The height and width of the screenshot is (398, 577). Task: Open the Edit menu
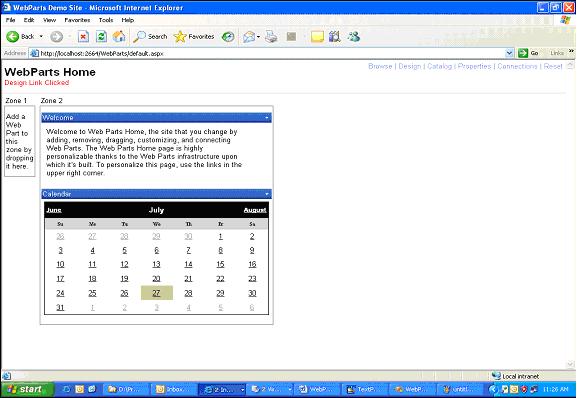29,20
